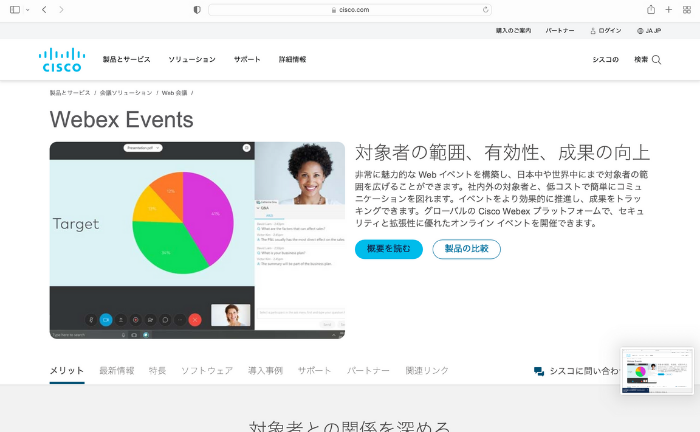Open the screenshot preview thumbnail
This screenshot has height=432, width=700.
click(657, 371)
